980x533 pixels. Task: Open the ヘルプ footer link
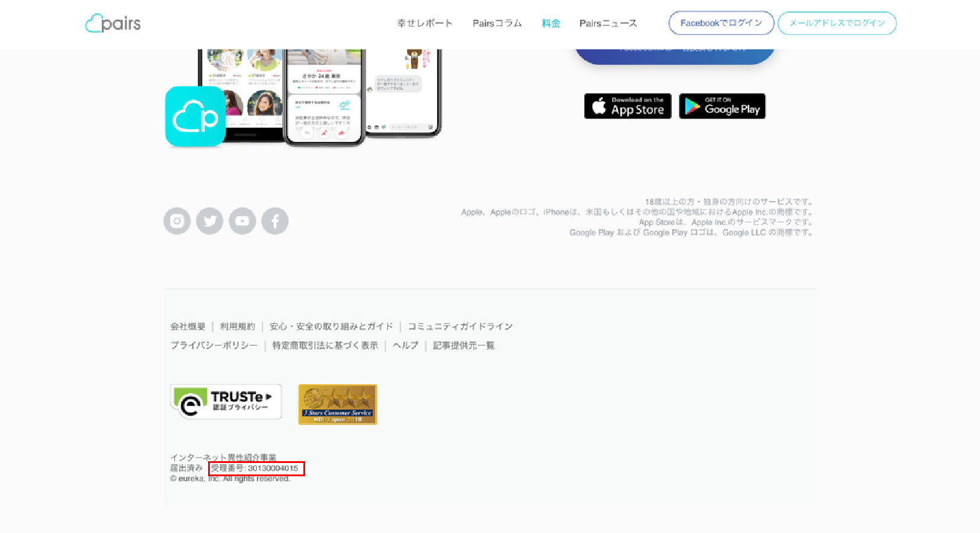(405, 346)
